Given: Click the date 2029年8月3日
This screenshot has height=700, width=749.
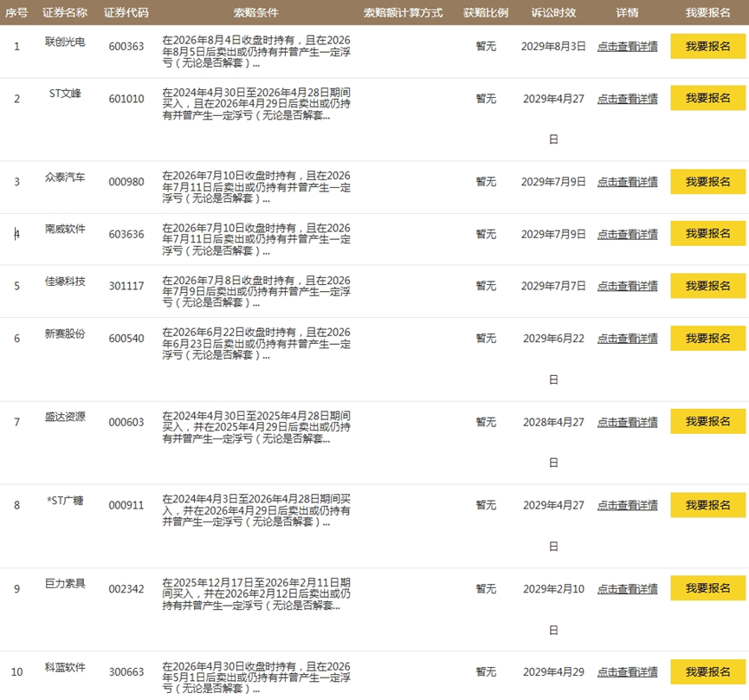Looking at the screenshot, I should 553,46.
